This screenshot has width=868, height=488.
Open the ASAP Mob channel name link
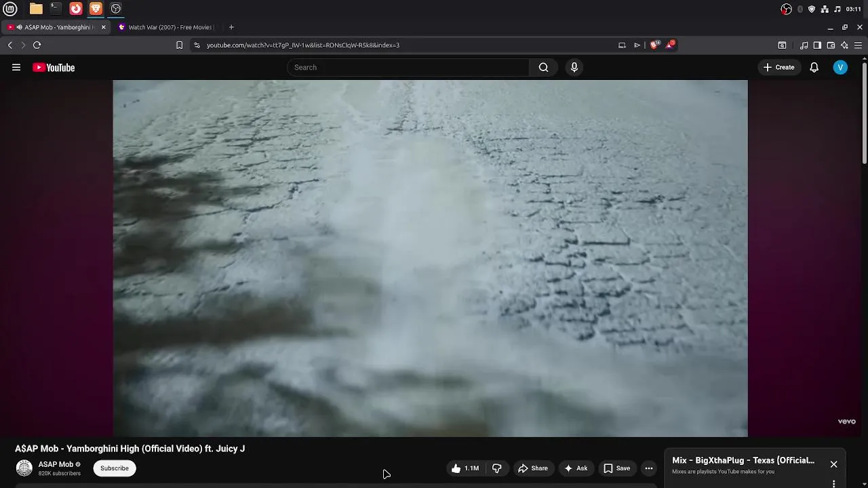56,464
